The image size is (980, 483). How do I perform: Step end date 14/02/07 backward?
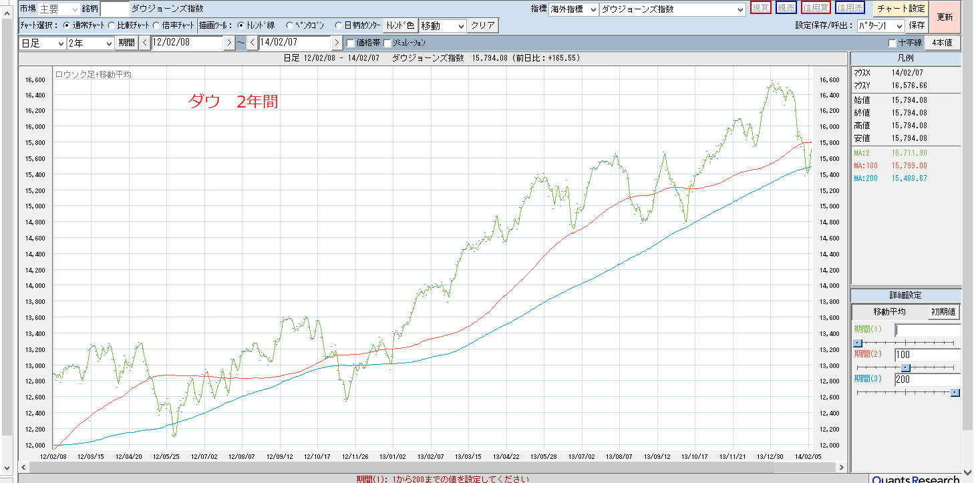(253, 43)
